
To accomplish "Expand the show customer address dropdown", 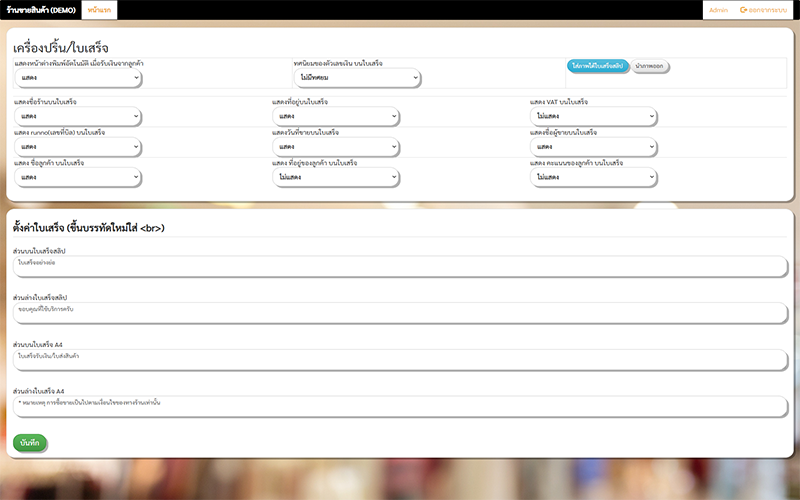I will point(336,177).
